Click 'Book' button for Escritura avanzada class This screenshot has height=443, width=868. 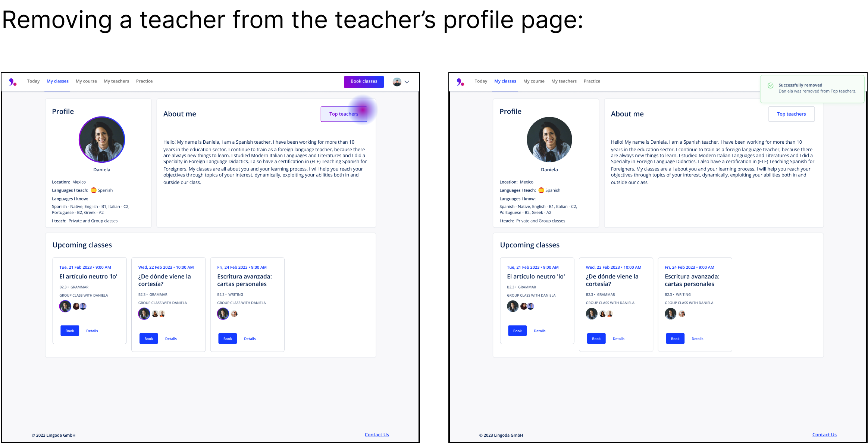[x=228, y=338]
